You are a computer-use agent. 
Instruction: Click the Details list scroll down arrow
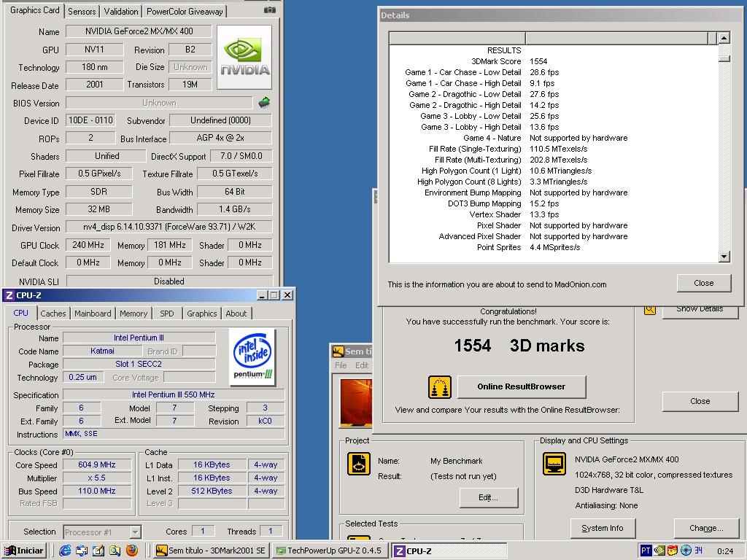tap(724, 257)
